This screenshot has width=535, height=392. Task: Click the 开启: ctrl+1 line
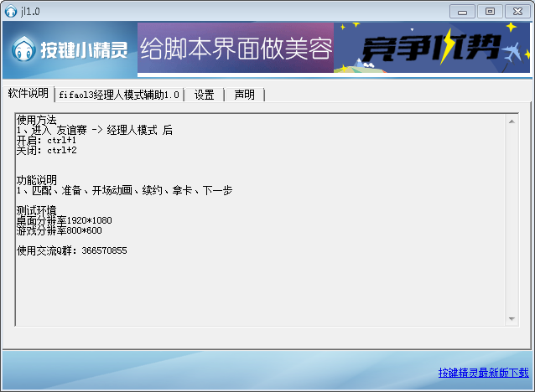(x=47, y=140)
